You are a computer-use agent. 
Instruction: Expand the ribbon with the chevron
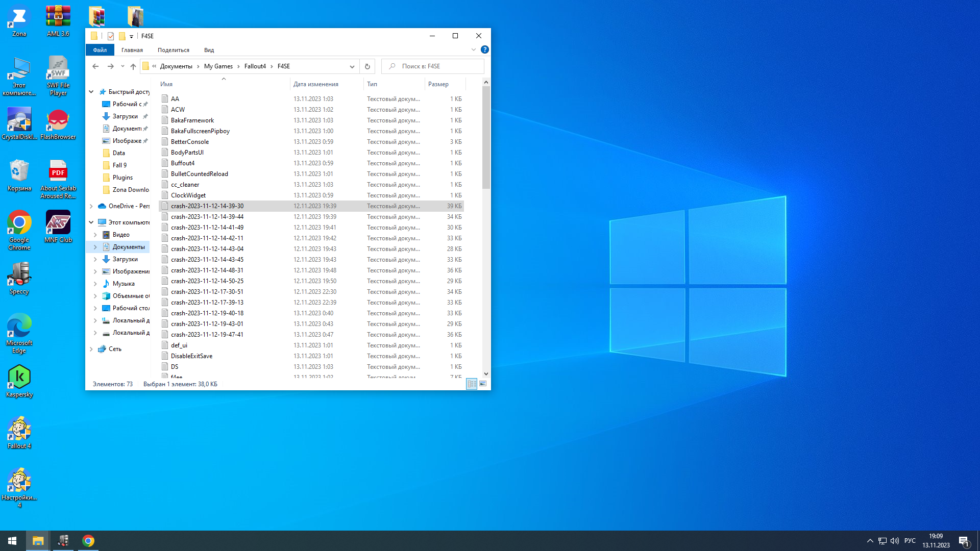coord(473,49)
